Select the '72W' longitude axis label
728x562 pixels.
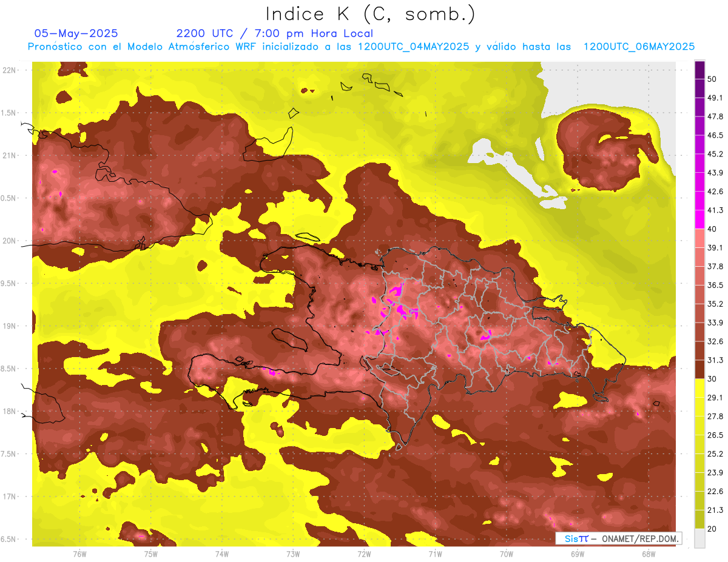pyautogui.click(x=364, y=554)
